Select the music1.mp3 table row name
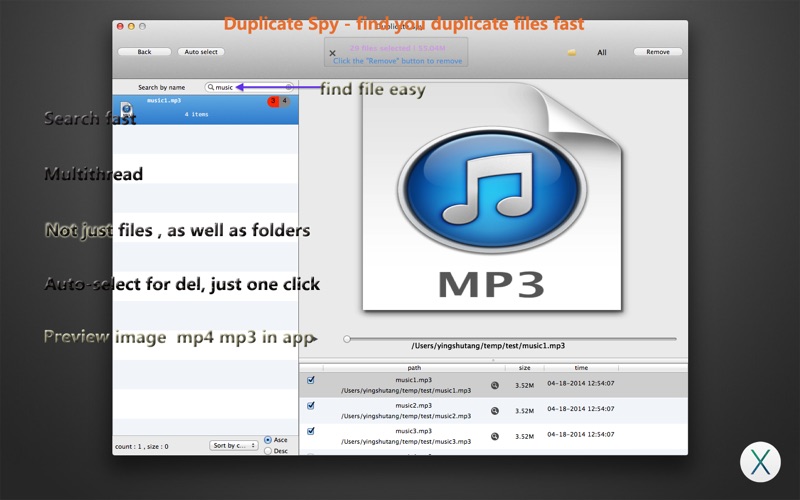Screen dimensions: 800x500 (x=414, y=380)
